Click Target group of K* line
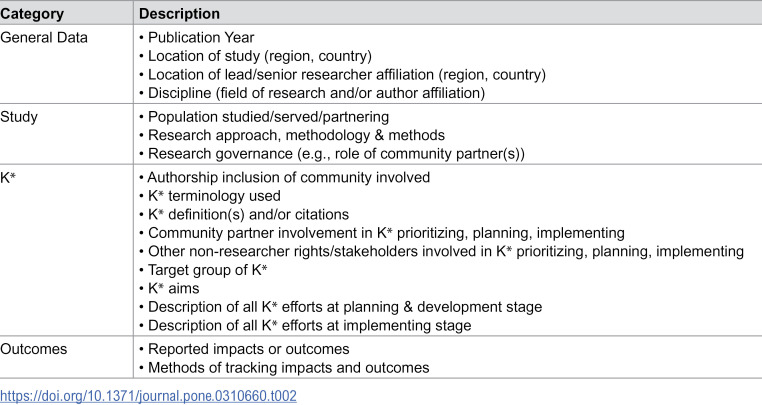Viewport: 762px width, 405px height. tap(203, 270)
